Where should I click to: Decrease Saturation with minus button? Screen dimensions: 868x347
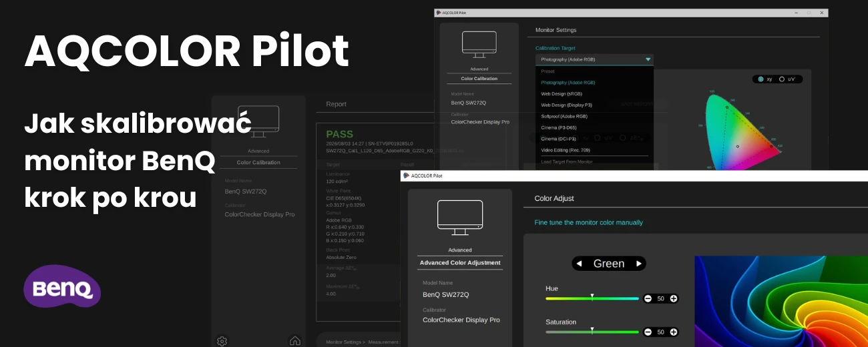[x=648, y=332]
